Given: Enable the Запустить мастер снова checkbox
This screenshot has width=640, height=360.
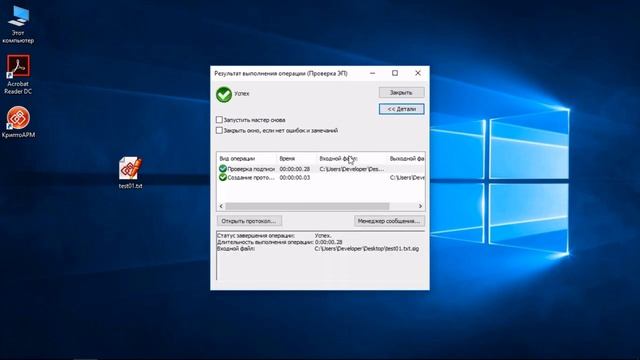Looking at the screenshot, I should [219, 120].
